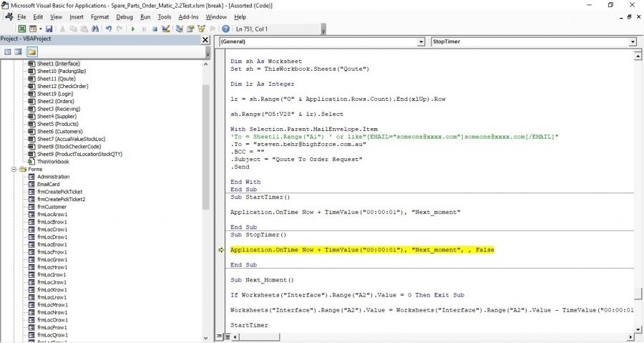Click the yellow execution arrow in margin
Image resolution: width=644 pixels, height=343 pixels.
tap(221, 250)
